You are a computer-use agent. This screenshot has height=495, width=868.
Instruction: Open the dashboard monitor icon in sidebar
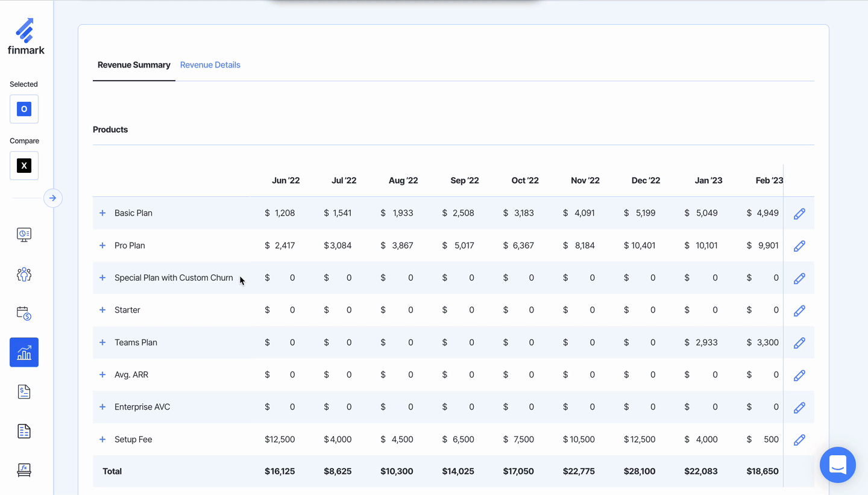[24, 235]
